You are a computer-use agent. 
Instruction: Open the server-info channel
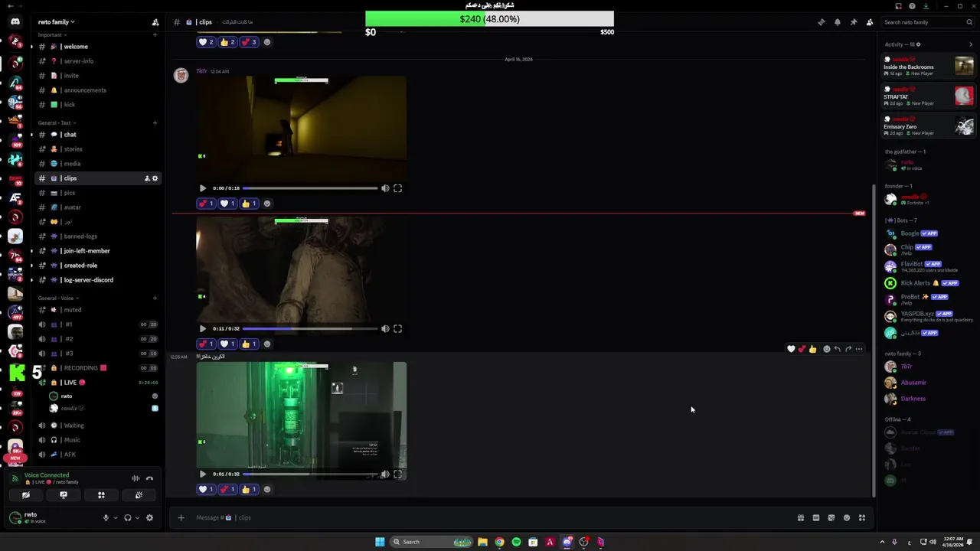pyautogui.click(x=98, y=61)
